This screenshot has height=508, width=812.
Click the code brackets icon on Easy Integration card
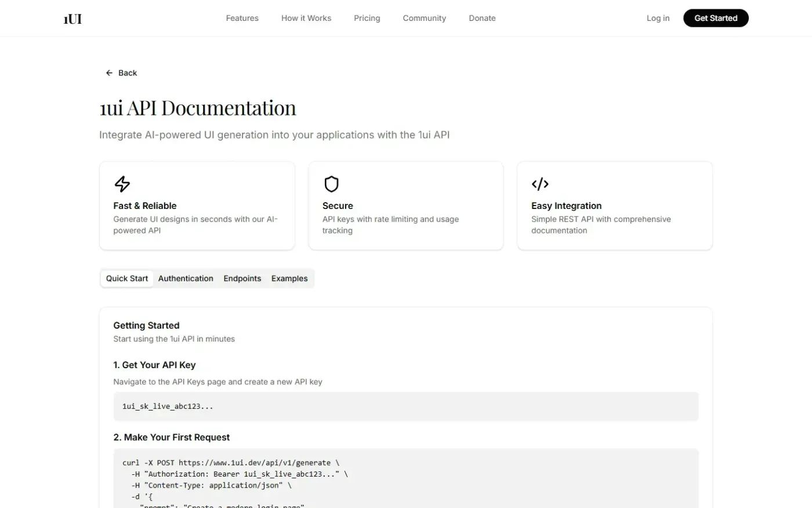click(x=540, y=184)
